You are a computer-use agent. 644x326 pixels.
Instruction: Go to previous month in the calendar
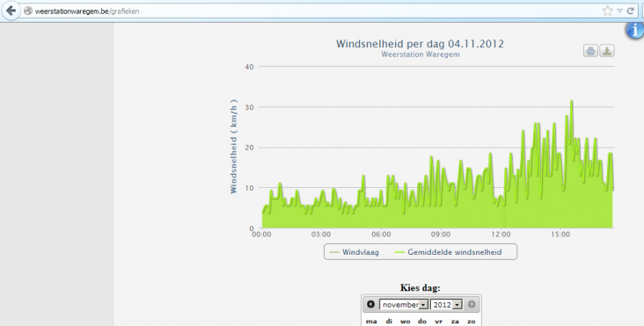pos(370,304)
